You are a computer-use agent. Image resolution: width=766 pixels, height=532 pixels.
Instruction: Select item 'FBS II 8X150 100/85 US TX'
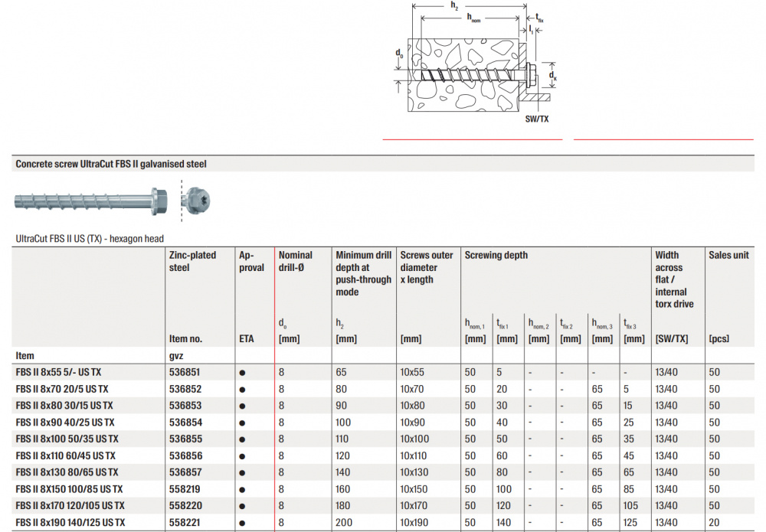[70, 489]
